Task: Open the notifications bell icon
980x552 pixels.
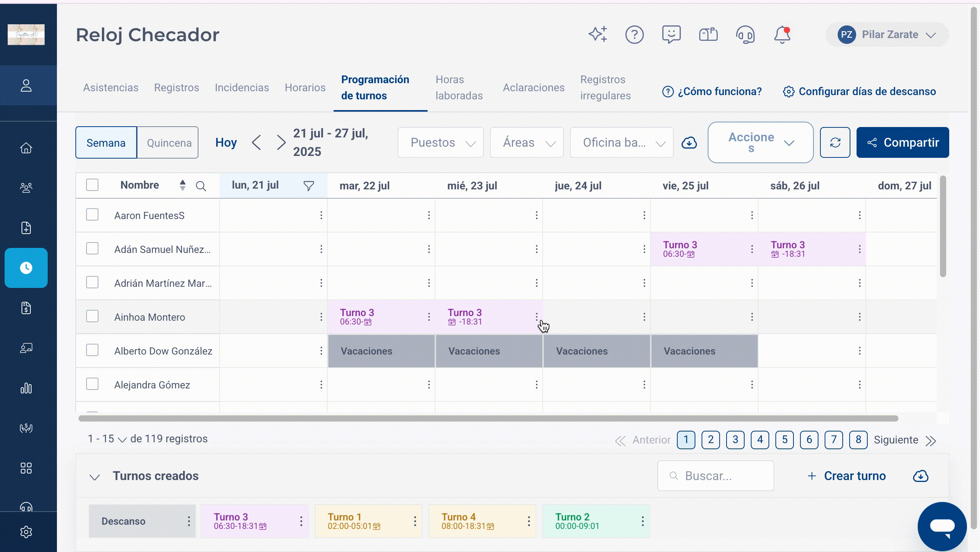Action: click(x=782, y=35)
